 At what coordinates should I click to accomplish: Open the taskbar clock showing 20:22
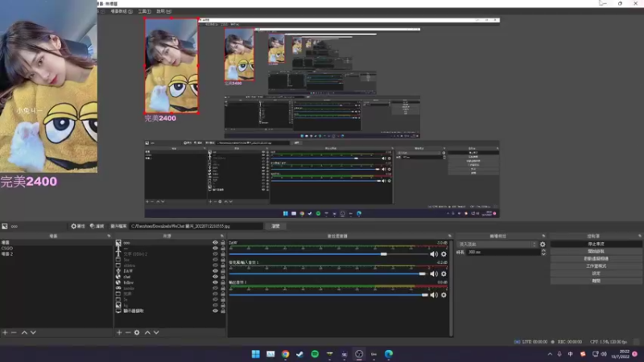coord(620,354)
